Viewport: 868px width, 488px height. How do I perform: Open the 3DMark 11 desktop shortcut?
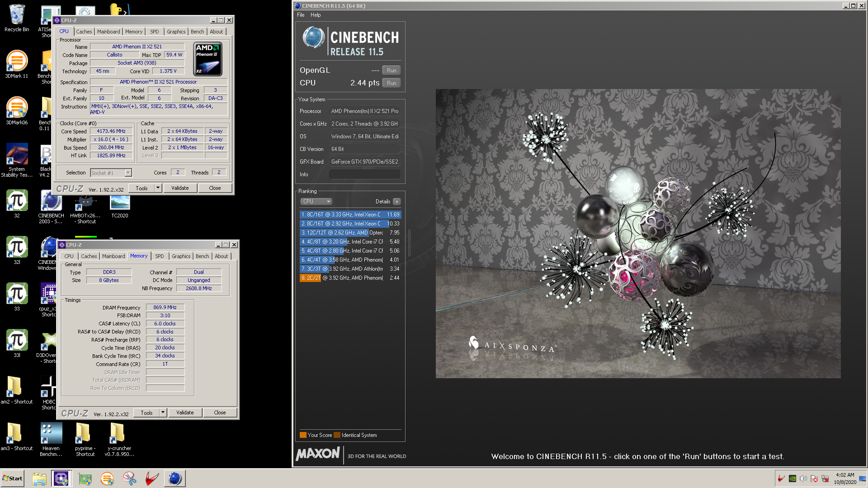(x=17, y=64)
